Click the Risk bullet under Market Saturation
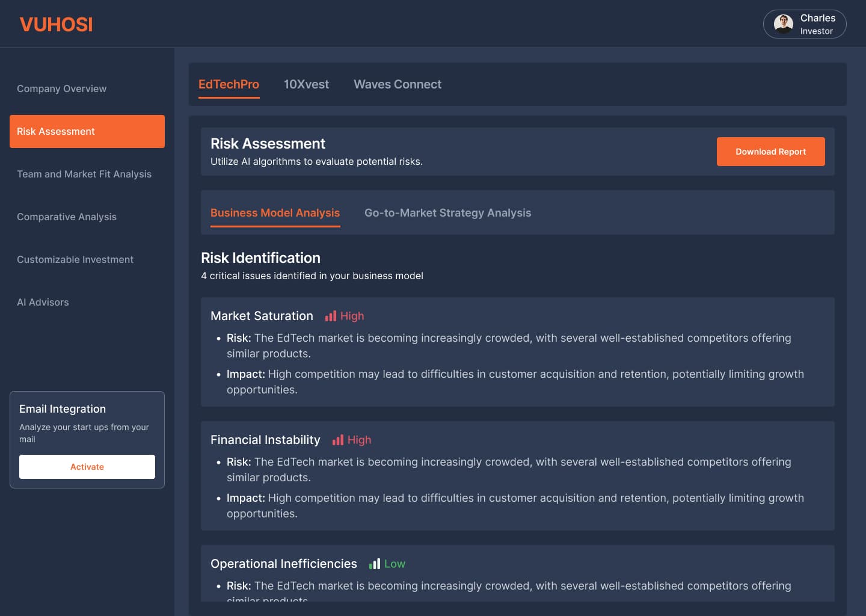Viewport: 866px width, 616px height. [x=509, y=346]
